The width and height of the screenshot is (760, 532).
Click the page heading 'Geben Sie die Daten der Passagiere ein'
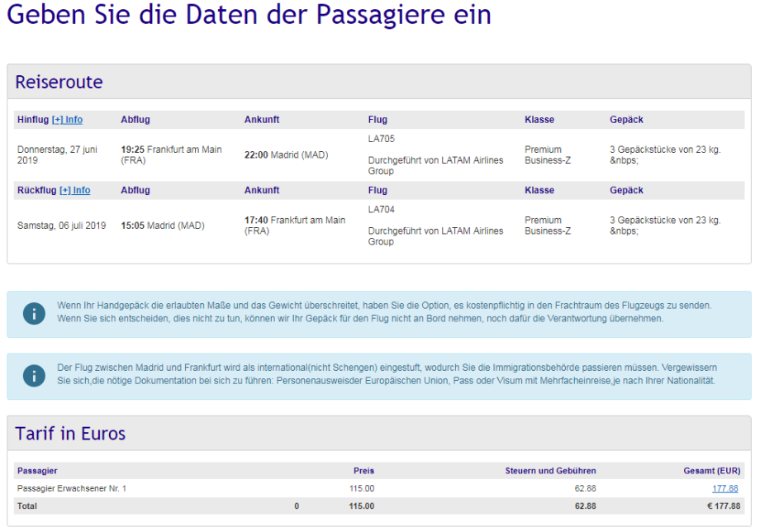249,16
